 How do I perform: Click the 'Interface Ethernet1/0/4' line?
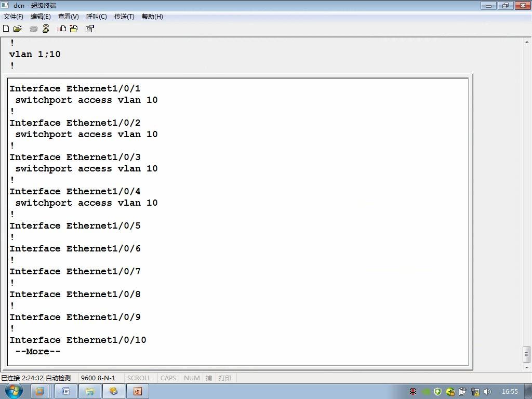pos(75,191)
